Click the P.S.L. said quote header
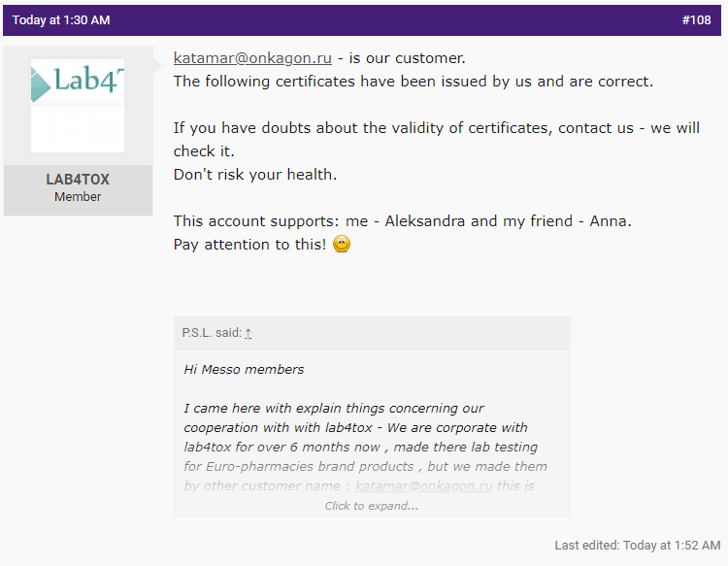This screenshot has width=728, height=566. point(212,333)
